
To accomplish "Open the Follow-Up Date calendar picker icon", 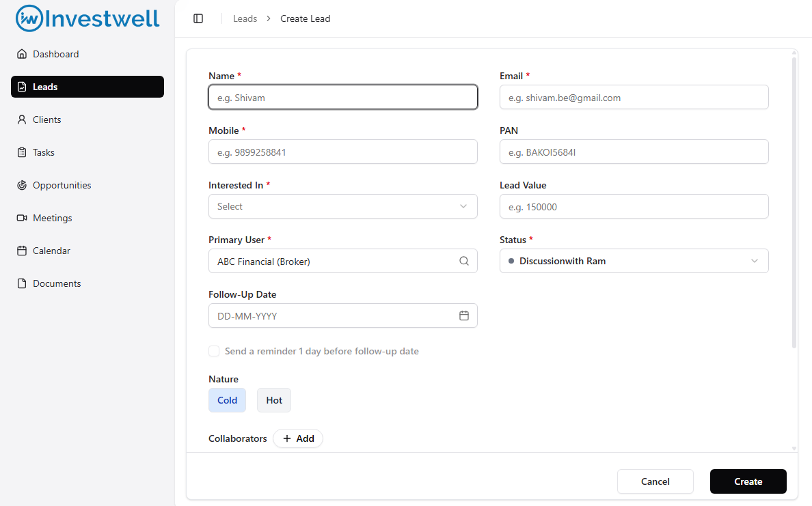I will point(464,315).
